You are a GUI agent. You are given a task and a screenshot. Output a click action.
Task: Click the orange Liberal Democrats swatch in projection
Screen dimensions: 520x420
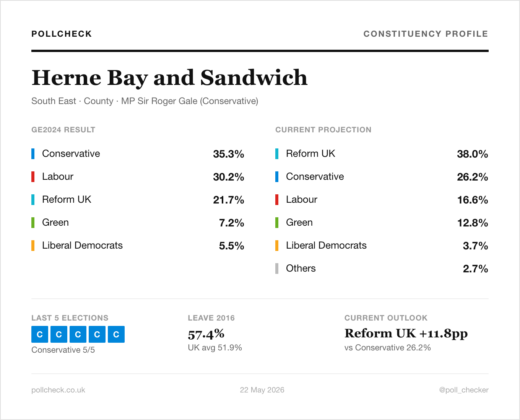click(277, 246)
